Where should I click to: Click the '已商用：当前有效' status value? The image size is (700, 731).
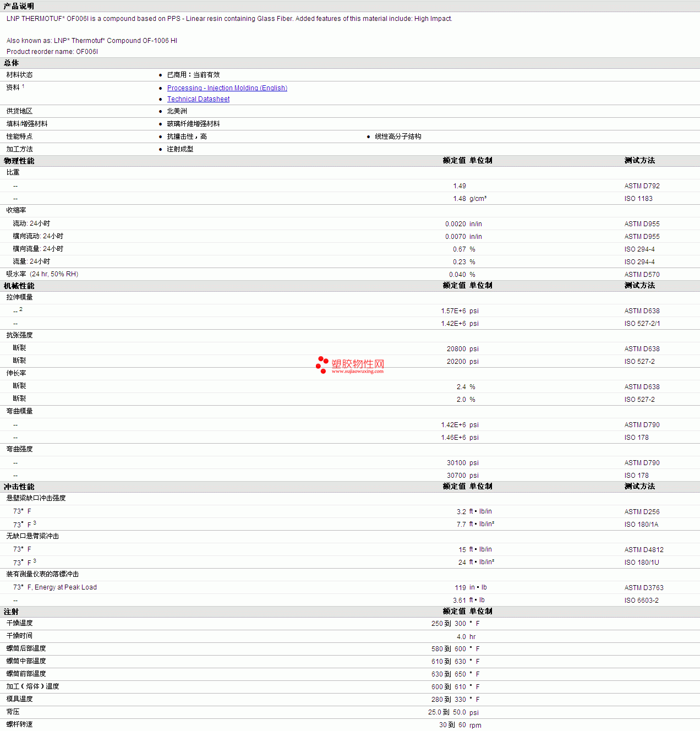click(x=193, y=75)
